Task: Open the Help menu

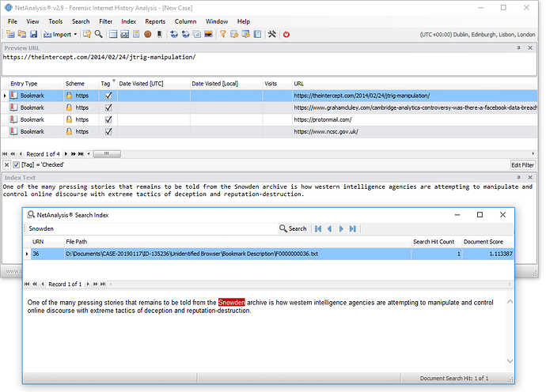Action: [x=244, y=21]
